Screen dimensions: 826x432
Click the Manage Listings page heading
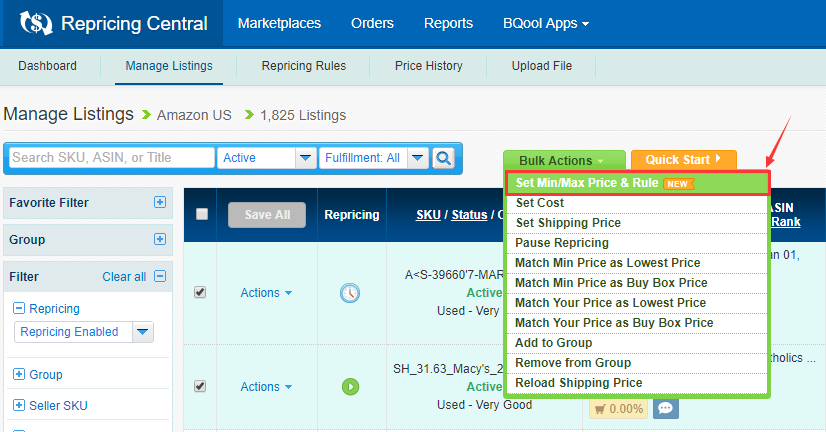pyautogui.click(x=68, y=114)
